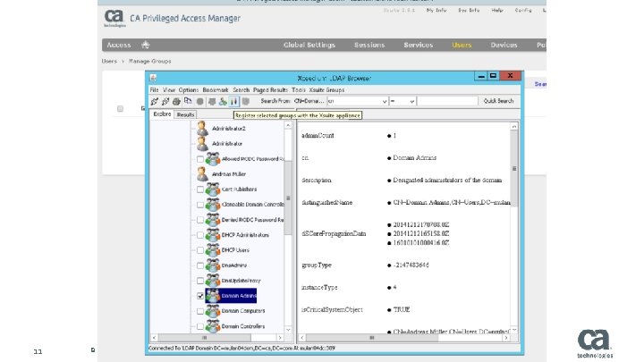644x362 pixels.
Task: Select the Andreas Müller user icon
Action: (202, 174)
